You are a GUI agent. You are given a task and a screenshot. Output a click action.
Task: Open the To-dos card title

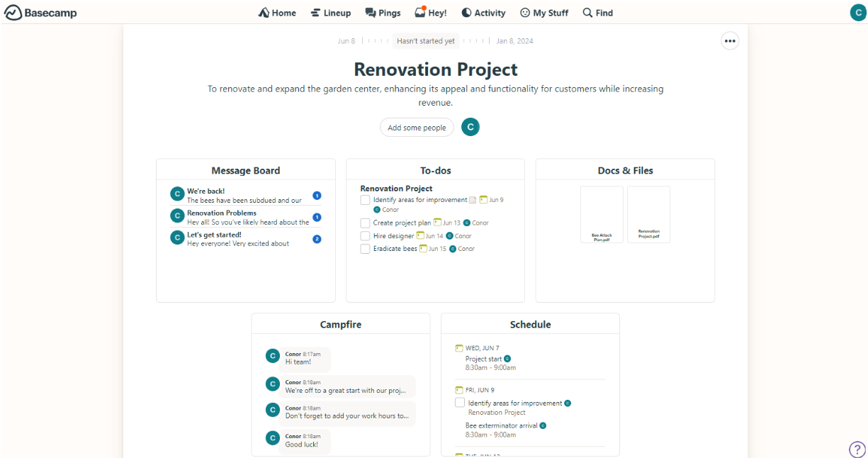click(436, 170)
